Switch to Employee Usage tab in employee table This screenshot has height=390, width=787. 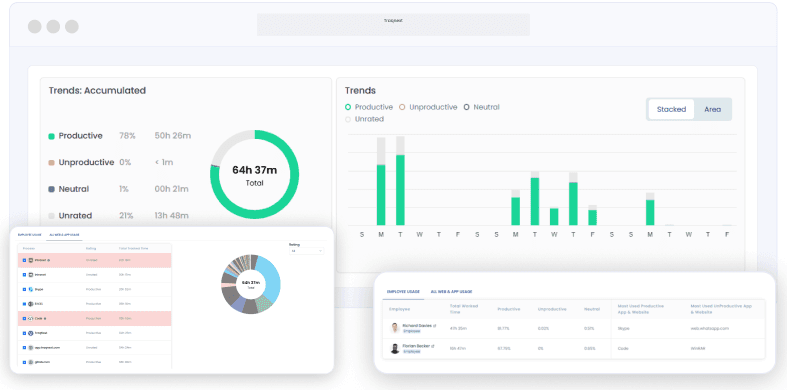pos(403,292)
